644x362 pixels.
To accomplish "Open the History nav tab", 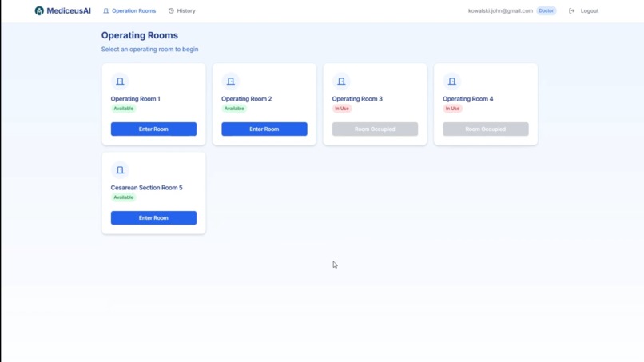I will (x=182, y=10).
